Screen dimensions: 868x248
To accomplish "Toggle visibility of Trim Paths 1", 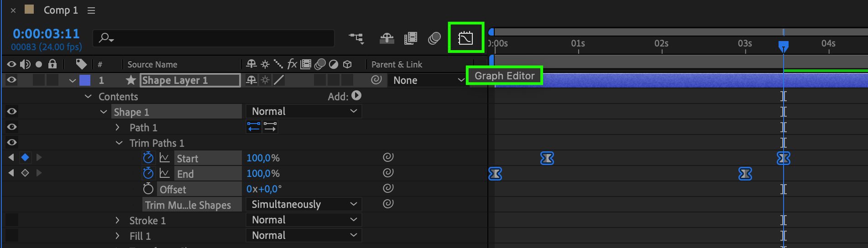I will pyautogui.click(x=12, y=143).
